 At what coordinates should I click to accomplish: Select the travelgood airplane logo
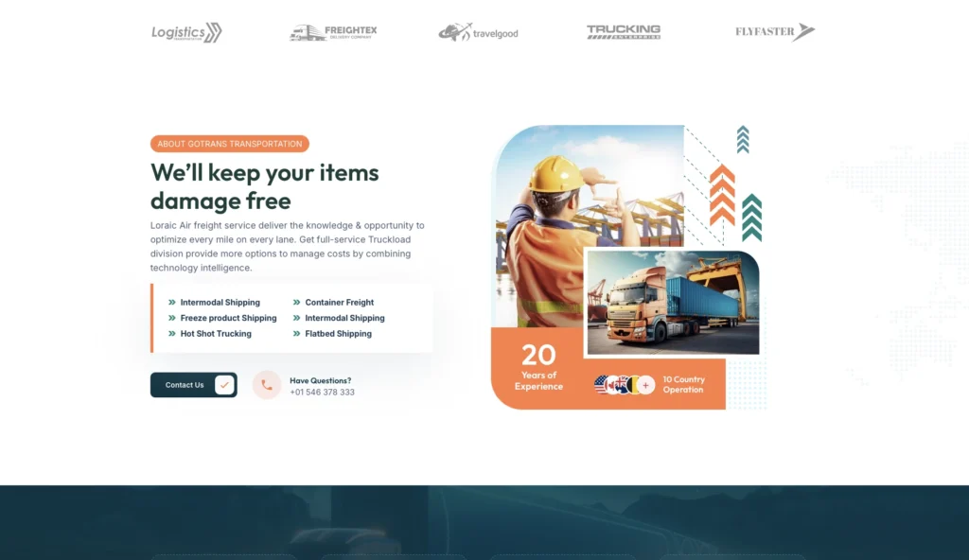pyautogui.click(x=478, y=33)
